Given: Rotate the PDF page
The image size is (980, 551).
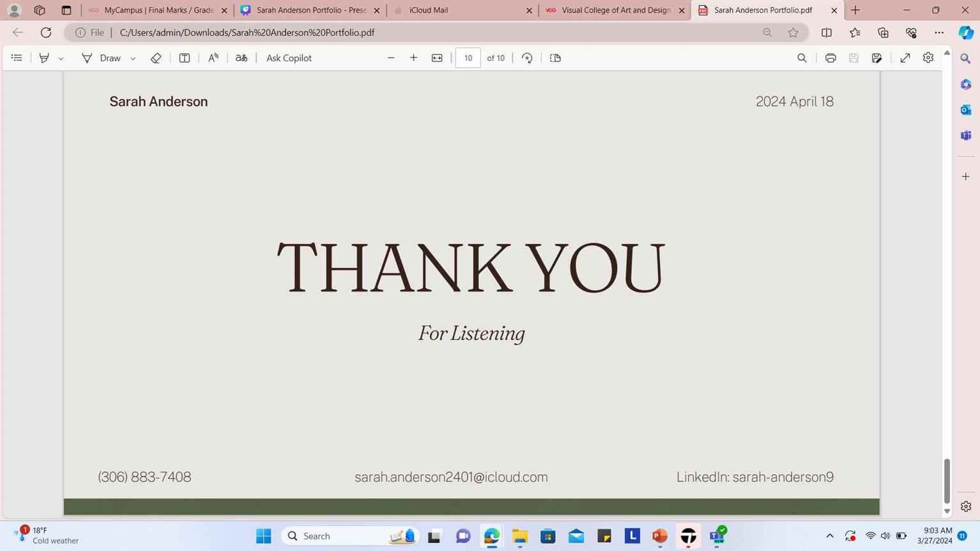Looking at the screenshot, I should 527,58.
